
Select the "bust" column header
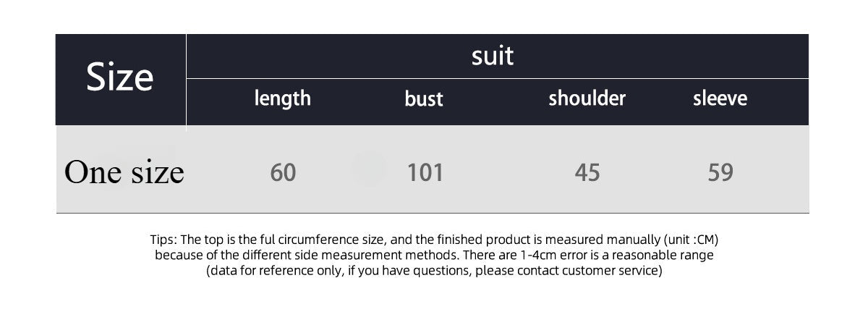click(x=424, y=99)
